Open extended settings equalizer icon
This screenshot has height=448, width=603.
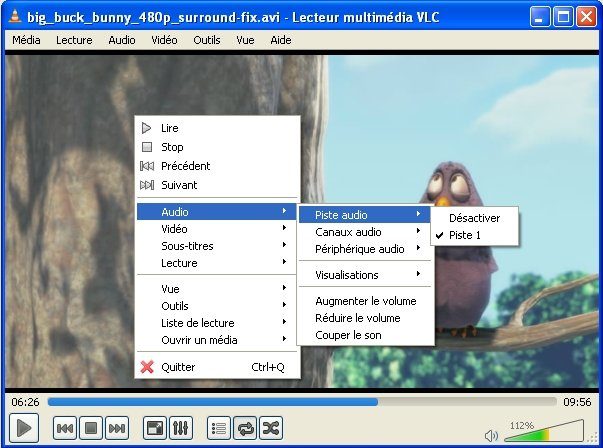pos(181,428)
